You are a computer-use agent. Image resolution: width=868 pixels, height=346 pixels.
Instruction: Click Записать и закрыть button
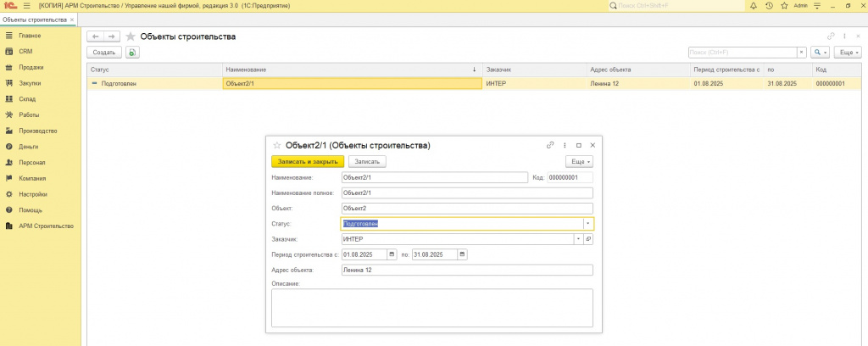tap(308, 161)
